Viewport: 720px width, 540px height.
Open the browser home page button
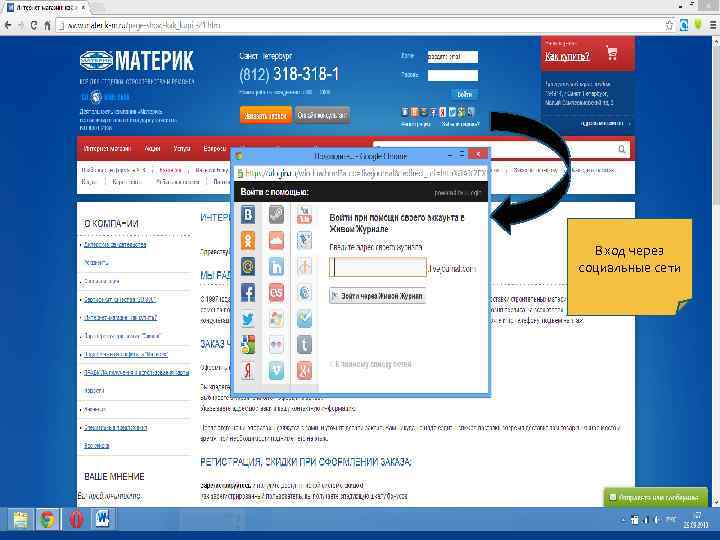tap(47, 25)
